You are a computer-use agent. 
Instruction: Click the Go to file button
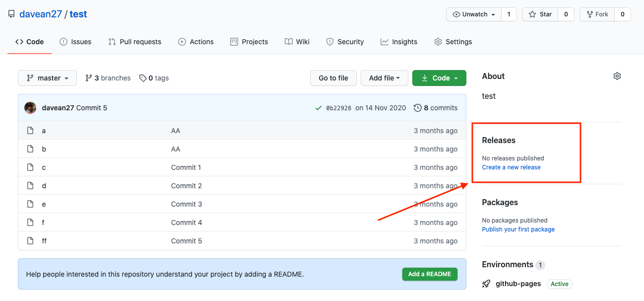[x=333, y=78]
